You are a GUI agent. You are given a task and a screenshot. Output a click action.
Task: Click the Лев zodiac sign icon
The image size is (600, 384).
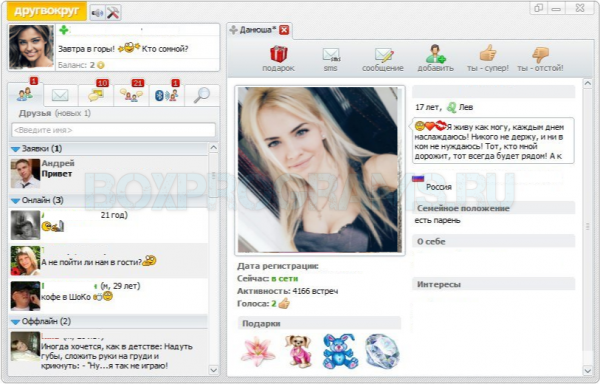pyautogui.click(x=452, y=107)
